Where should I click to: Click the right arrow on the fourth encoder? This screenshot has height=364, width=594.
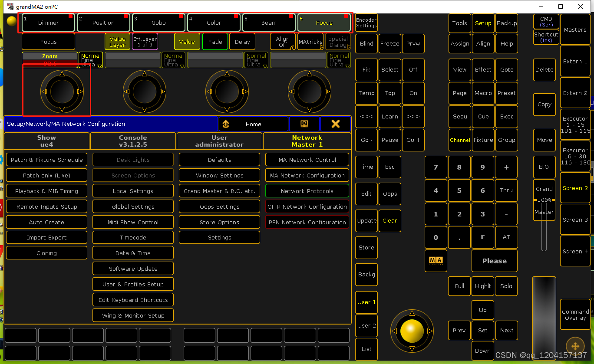click(x=327, y=92)
